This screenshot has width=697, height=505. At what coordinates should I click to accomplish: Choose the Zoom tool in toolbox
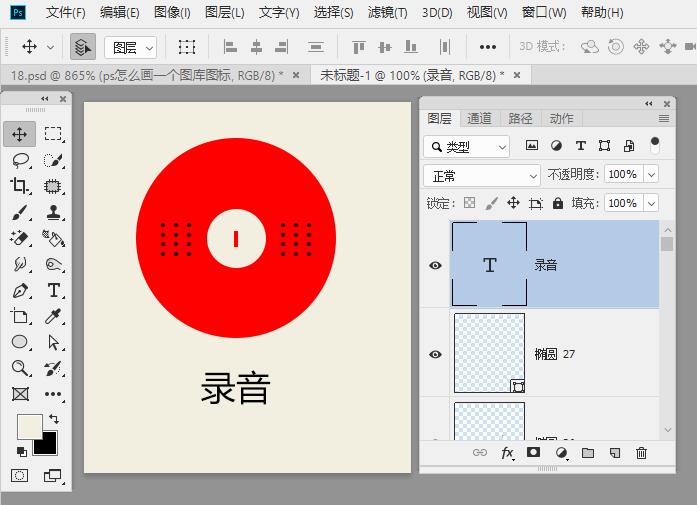coord(20,369)
